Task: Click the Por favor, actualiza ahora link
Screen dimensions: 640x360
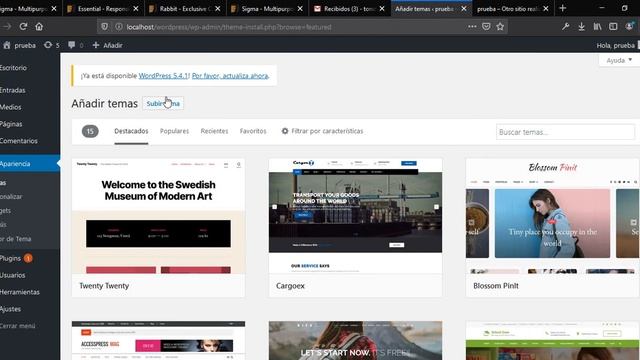Action: [230, 76]
